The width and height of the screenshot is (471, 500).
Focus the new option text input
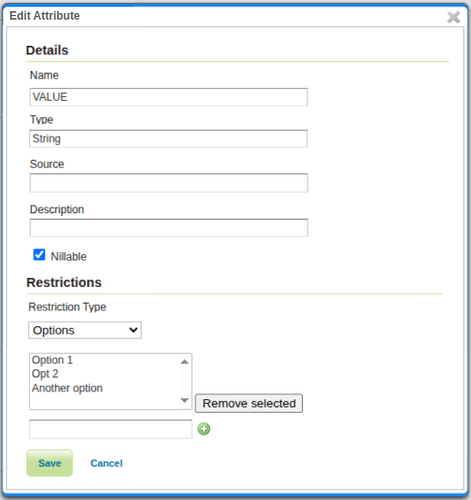(x=111, y=429)
